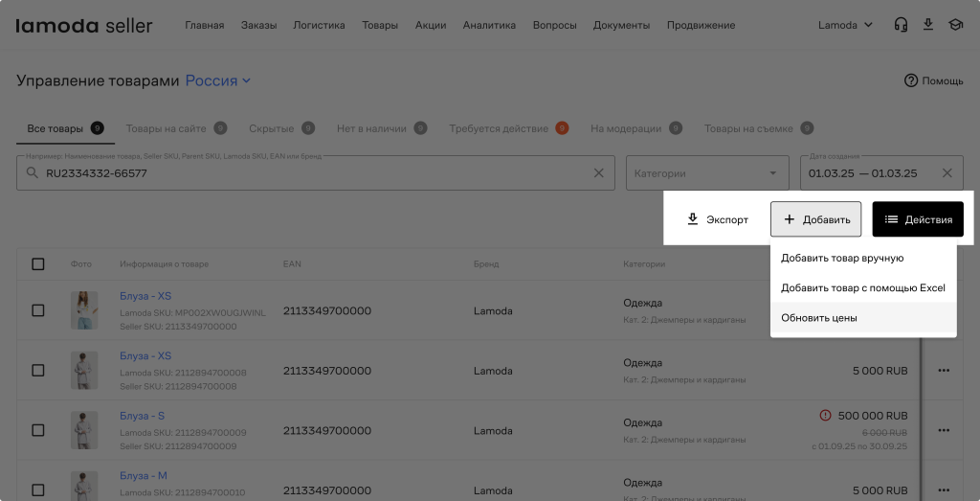Click the 500 000 RUB price
The height and width of the screenshot is (501, 980).
[x=873, y=416]
